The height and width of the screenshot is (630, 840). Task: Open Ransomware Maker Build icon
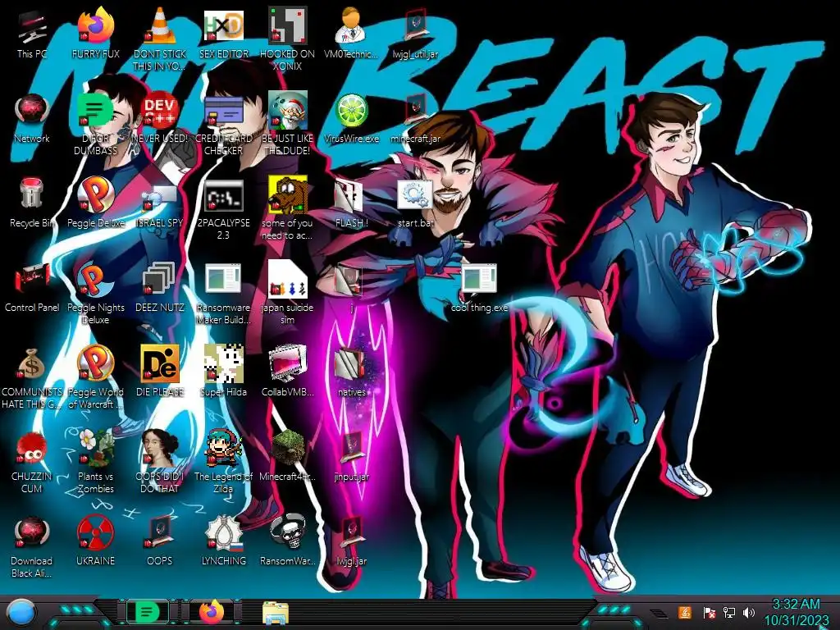pos(223,279)
